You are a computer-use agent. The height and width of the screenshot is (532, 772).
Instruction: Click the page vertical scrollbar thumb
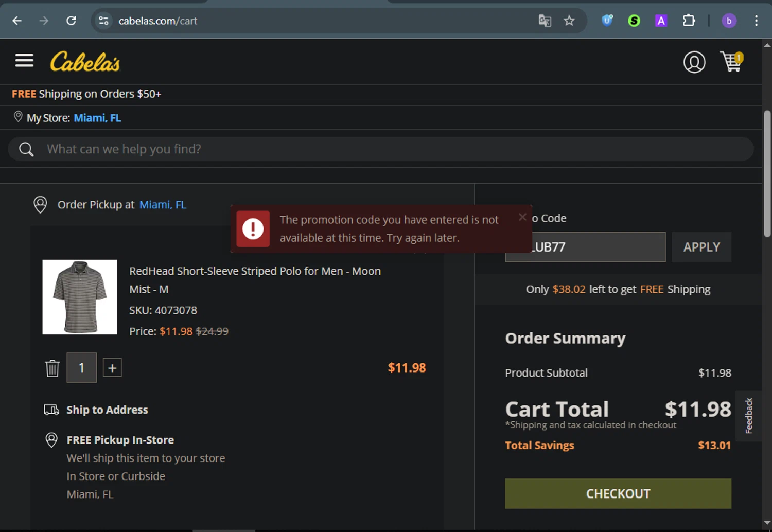click(x=767, y=173)
